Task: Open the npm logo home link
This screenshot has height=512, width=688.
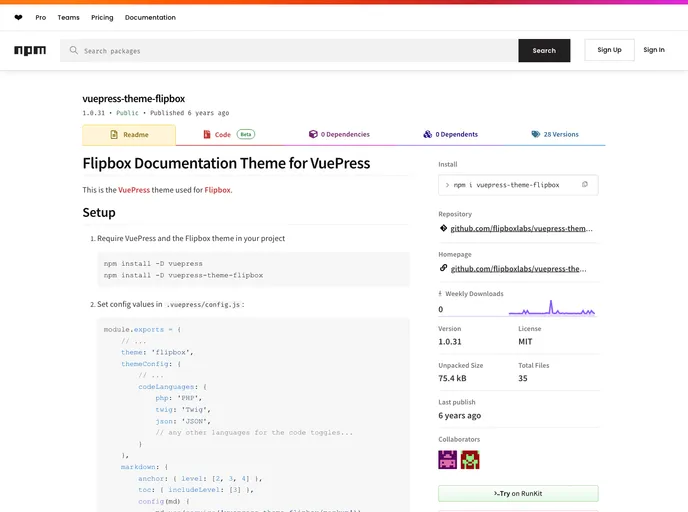Action: [30, 50]
